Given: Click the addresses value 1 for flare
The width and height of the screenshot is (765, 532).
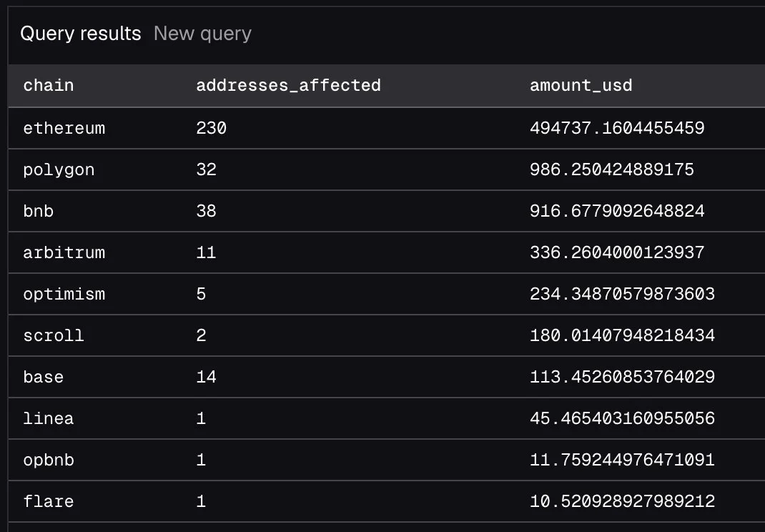Looking at the screenshot, I should tap(201, 501).
